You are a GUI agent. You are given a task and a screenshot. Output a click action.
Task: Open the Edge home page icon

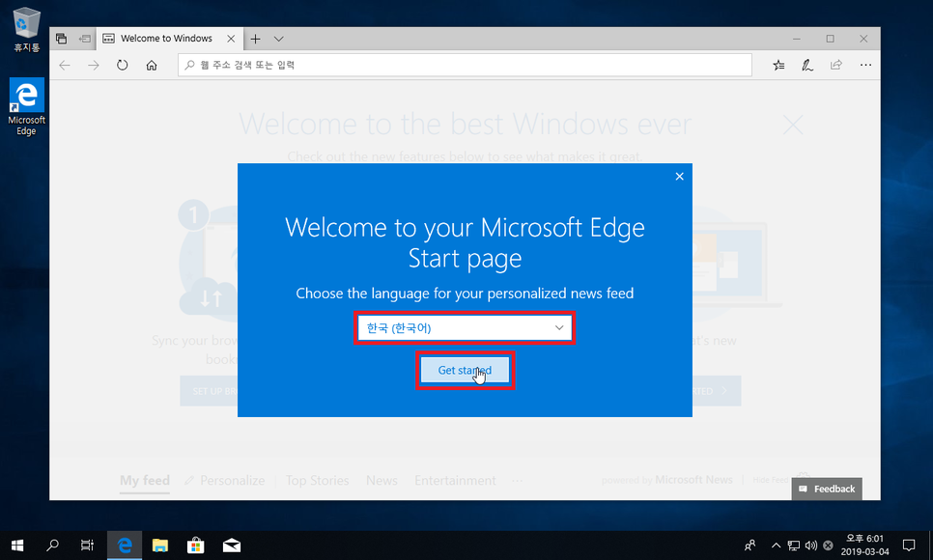pyautogui.click(x=152, y=66)
